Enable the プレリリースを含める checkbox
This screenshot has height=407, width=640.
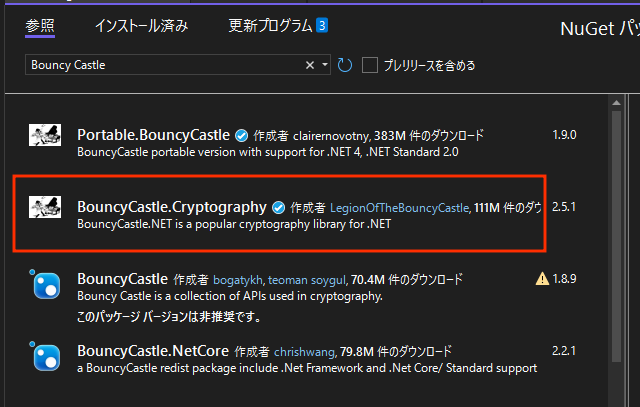click(370, 65)
